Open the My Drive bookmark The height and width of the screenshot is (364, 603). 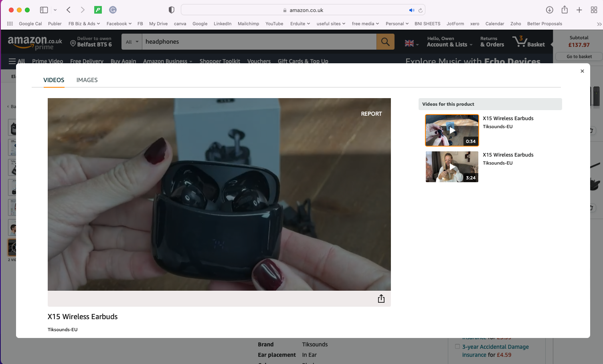tap(158, 24)
